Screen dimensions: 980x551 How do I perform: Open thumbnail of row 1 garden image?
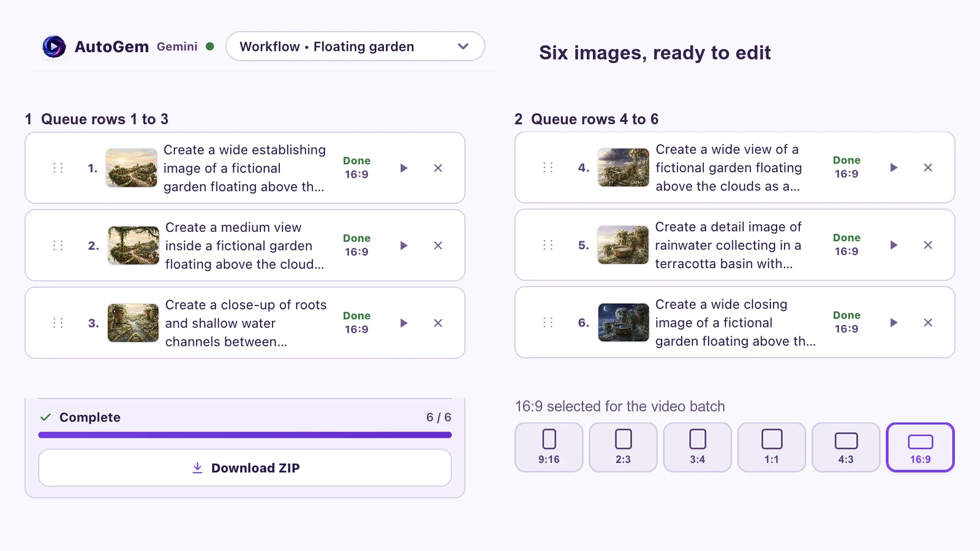131,168
